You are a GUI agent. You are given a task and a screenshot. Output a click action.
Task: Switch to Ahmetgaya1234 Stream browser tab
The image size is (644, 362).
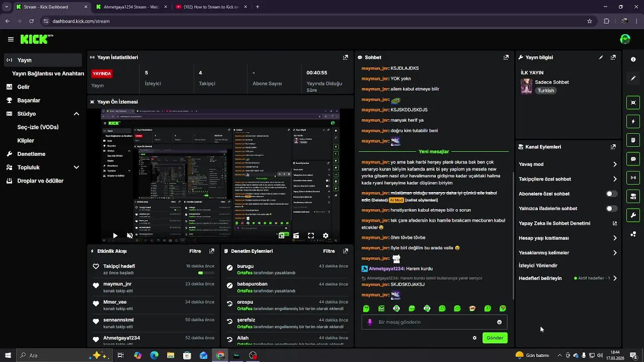click(x=131, y=7)
